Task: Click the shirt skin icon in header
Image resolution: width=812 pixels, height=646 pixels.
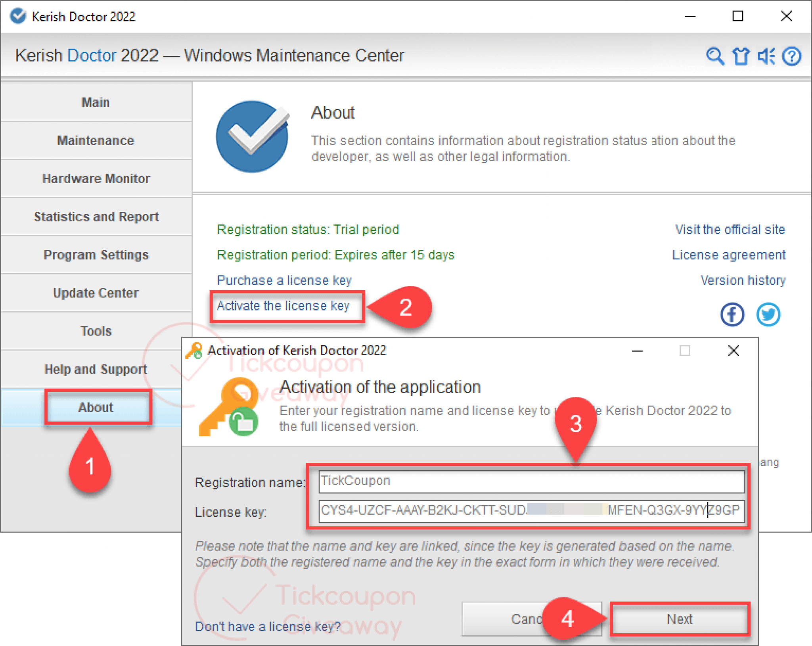Action: pos(740,56)
